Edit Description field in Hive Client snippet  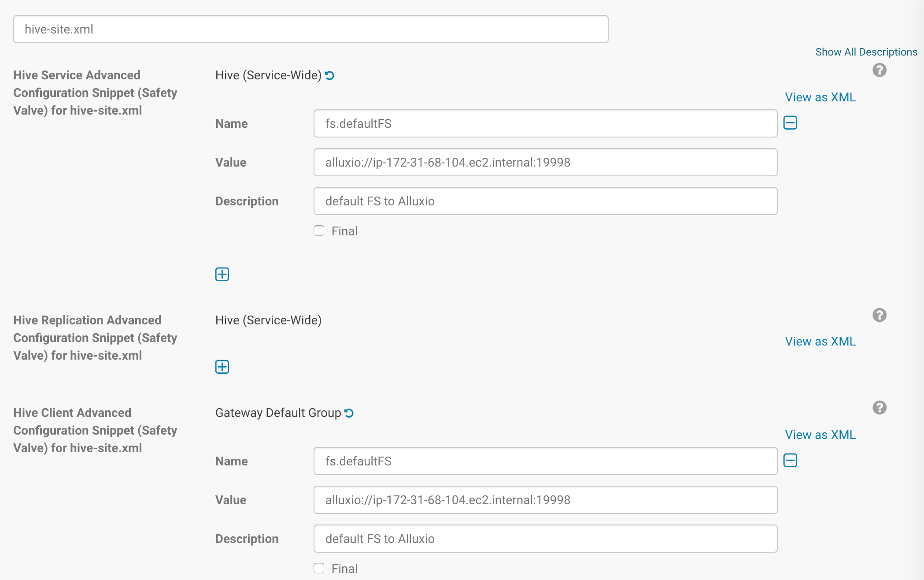pos(545,539)
